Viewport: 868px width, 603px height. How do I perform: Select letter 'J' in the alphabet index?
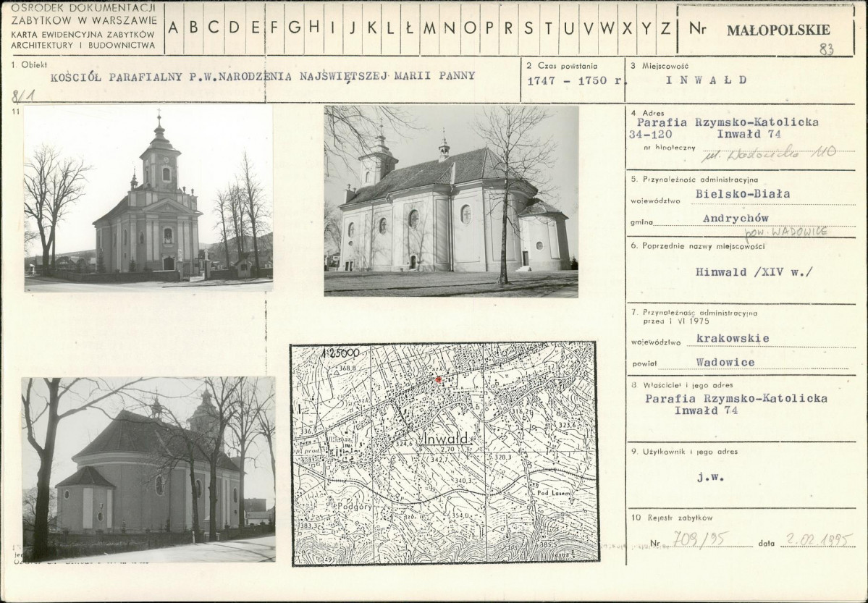coord(352,27)
